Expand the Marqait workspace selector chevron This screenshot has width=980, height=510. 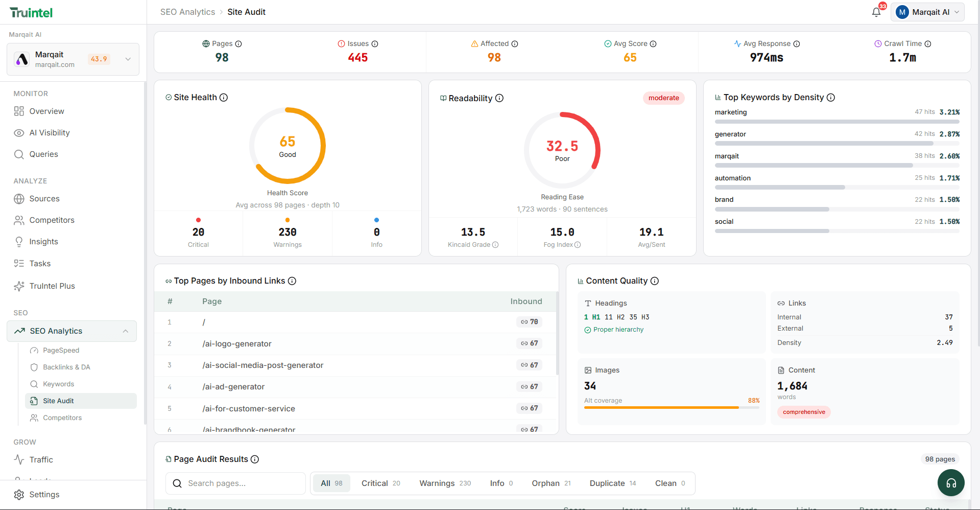[x=128, y=59]
